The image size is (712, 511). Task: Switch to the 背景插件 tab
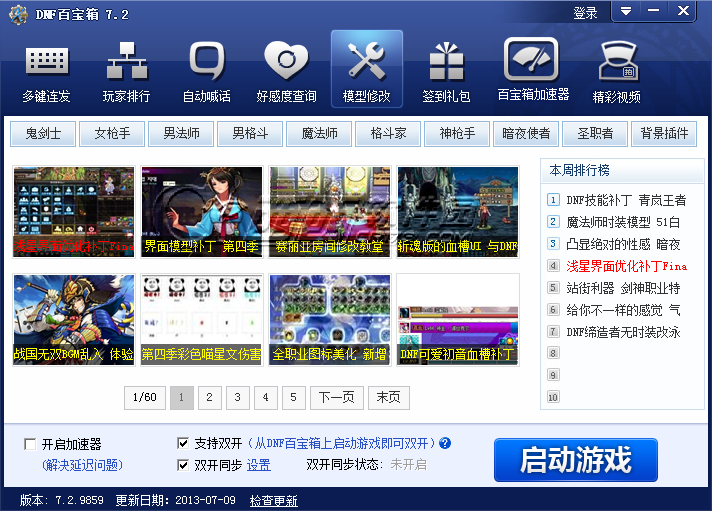coord(664,134)
